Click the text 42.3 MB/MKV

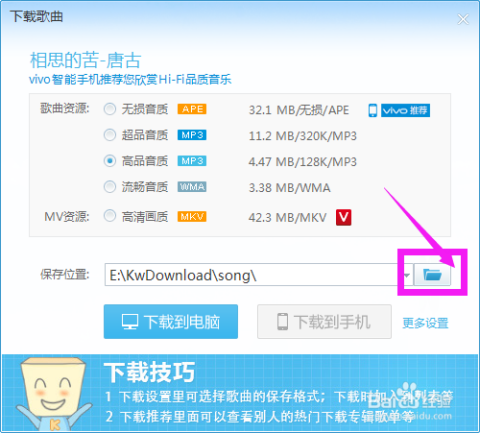click(x=287, y=218)
